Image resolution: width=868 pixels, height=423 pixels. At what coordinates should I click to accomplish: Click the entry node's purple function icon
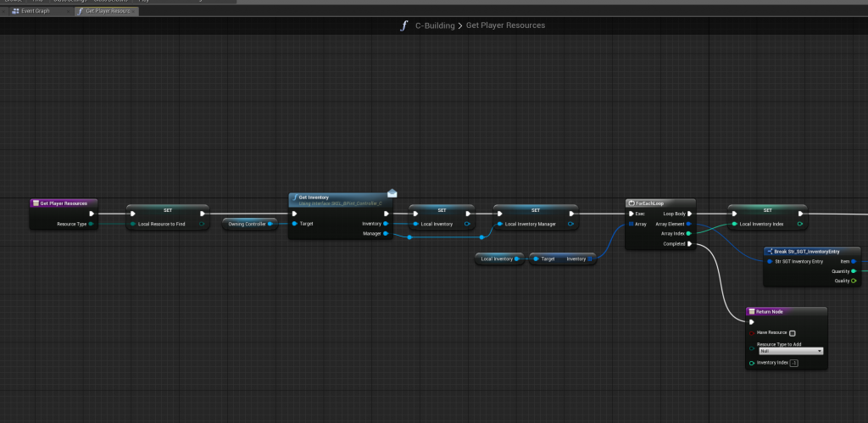point(36,203)
